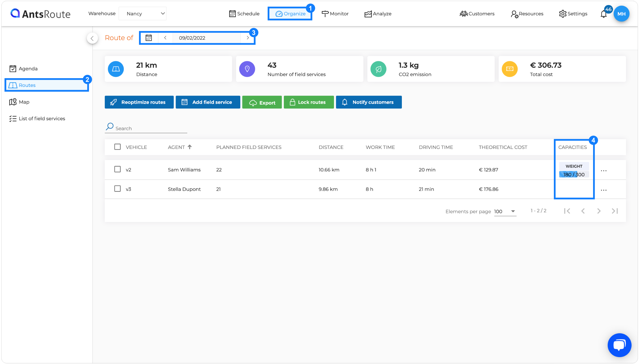Open Elements per page dropdown

tap(505, 211)
